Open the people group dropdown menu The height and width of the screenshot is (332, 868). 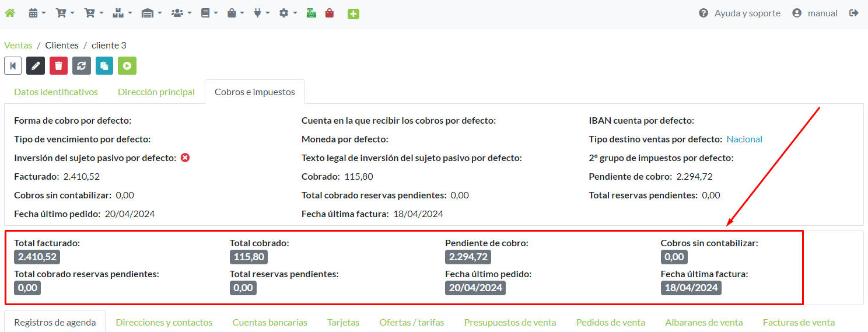181,13
